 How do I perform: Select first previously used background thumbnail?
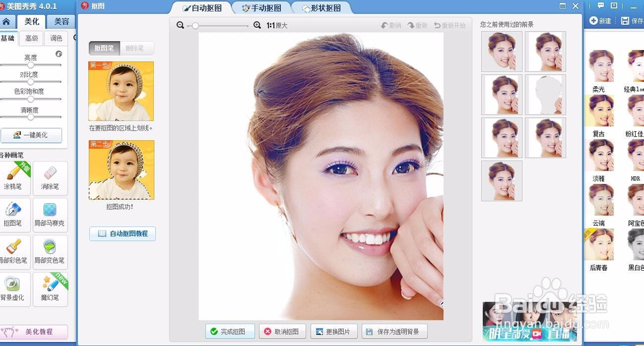[x=502, y=51]
